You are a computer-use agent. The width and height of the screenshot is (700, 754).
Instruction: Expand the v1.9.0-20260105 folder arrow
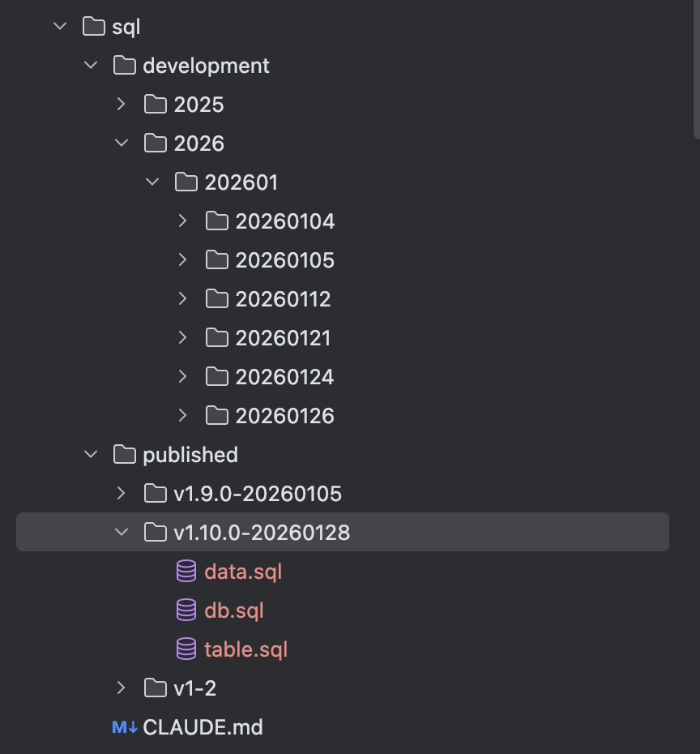[x=122, y=494]
